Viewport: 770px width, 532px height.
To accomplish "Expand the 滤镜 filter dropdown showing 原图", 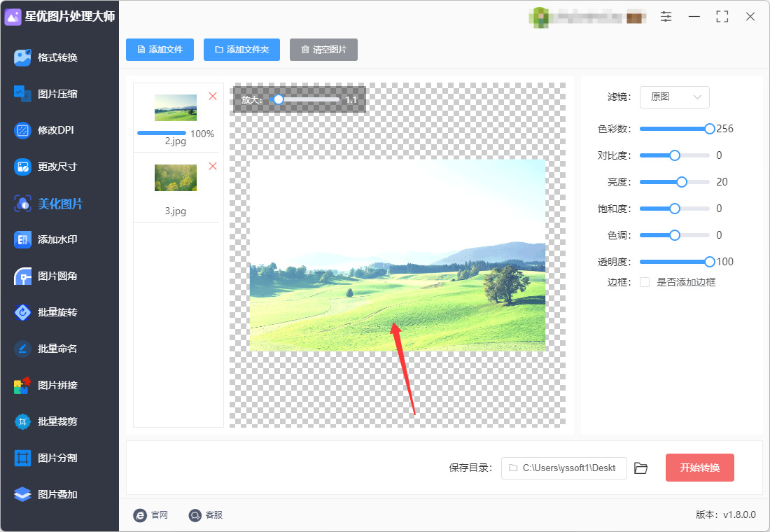I will (x=675, y=97).
